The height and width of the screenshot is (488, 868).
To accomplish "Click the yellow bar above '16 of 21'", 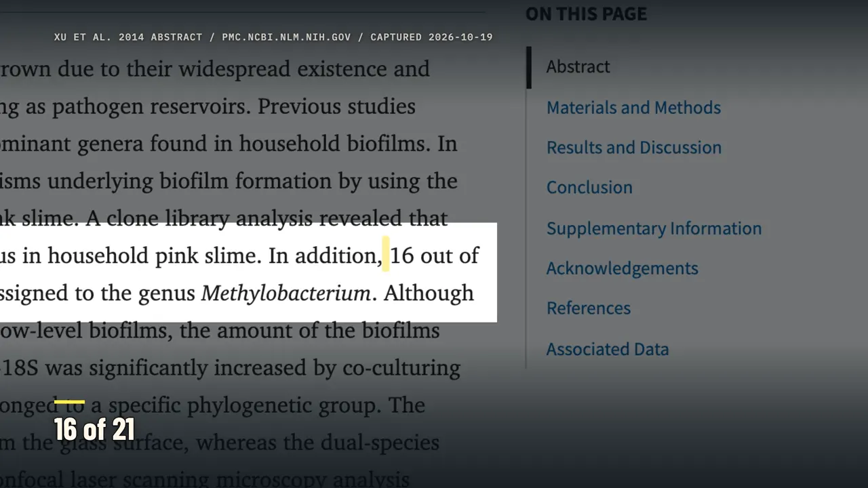I will (69, 402).
